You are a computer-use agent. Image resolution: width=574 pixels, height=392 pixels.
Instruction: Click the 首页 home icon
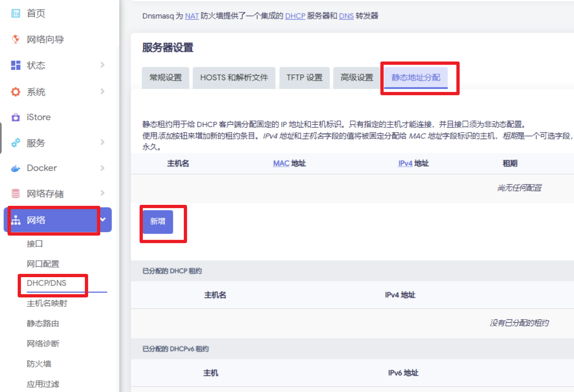16,13
